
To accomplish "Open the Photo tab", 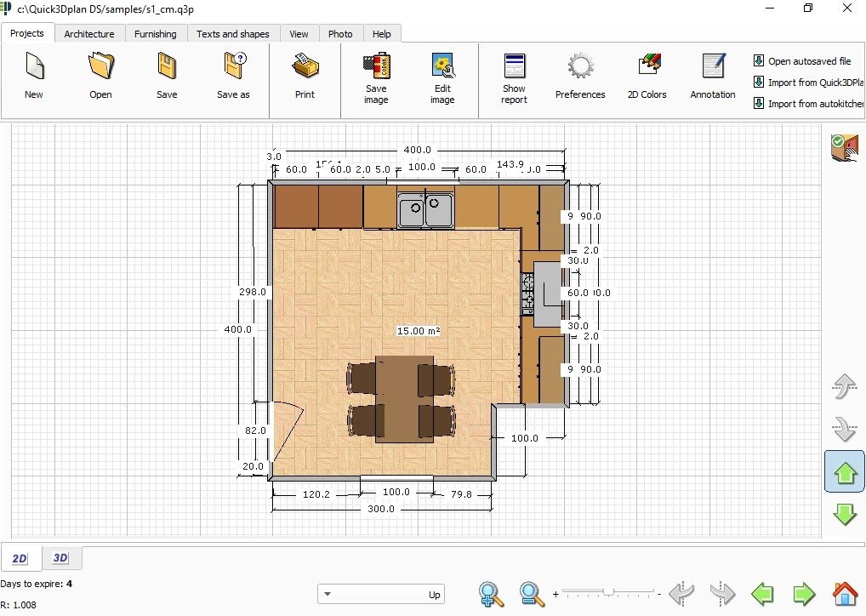I will 340,34.
